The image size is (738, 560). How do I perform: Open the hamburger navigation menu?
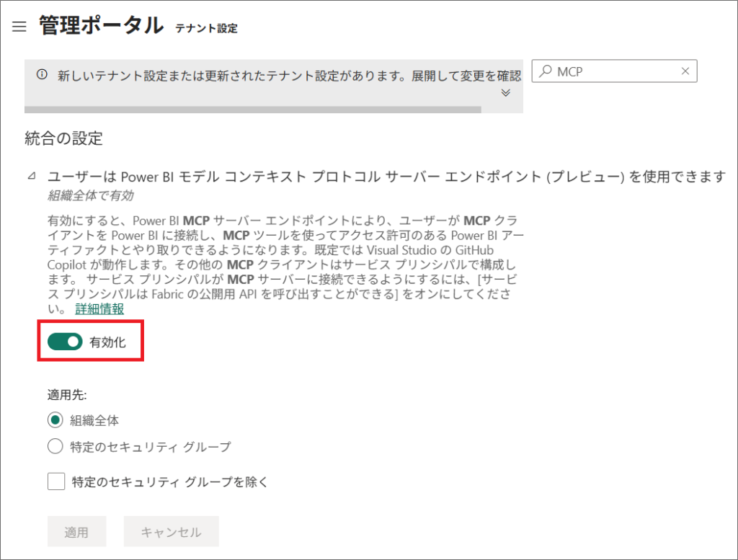(19, 27)
